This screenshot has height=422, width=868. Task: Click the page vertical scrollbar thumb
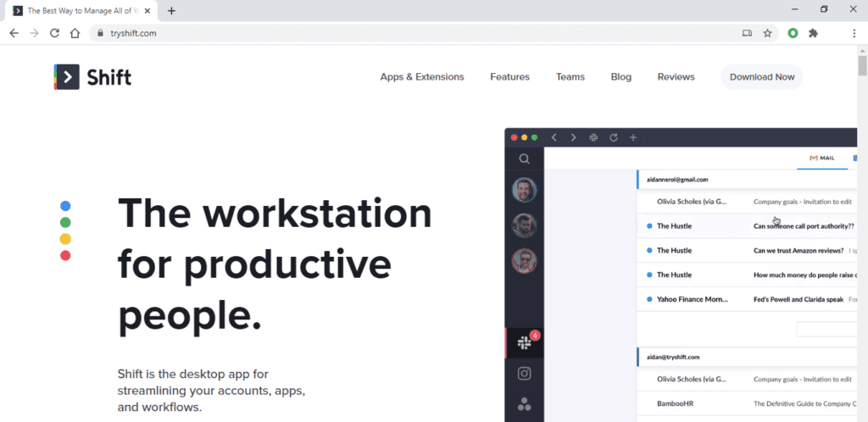[x=862, y=64]
